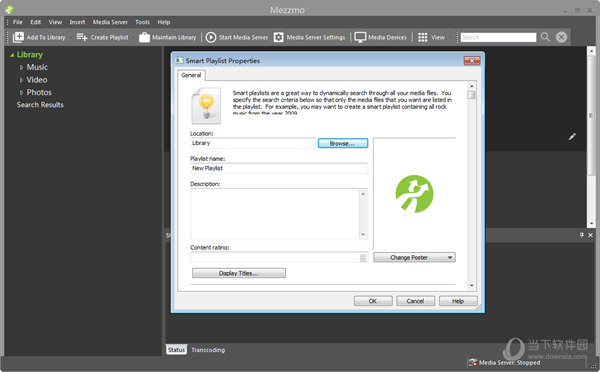Open Add To Library dropdown arrow
Screen dimensions: 600x372
point(70,38)
